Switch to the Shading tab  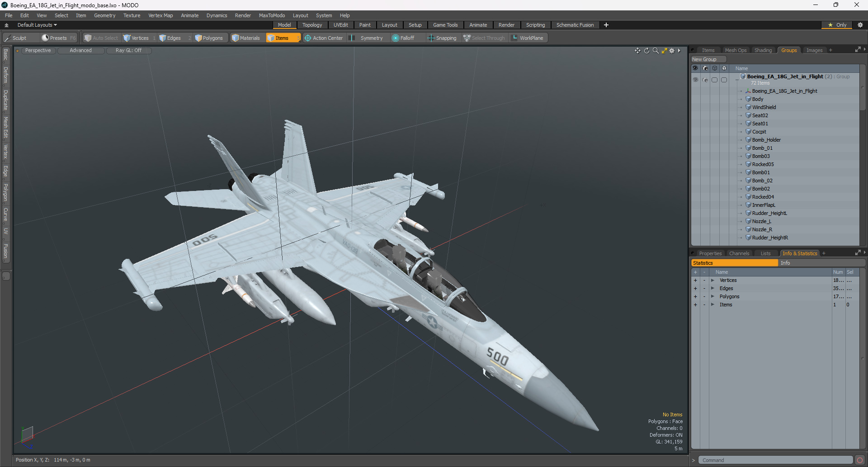point(763,50)
